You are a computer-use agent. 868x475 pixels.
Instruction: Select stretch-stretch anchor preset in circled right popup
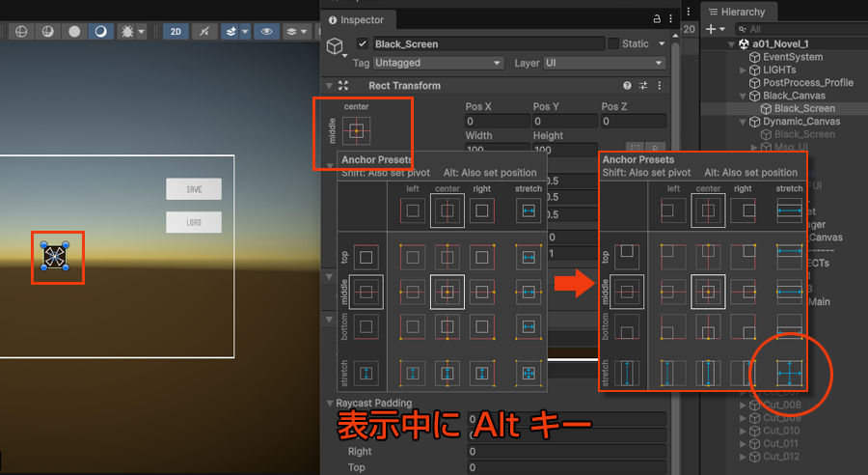pyautogui.click(x=790, y=373)
